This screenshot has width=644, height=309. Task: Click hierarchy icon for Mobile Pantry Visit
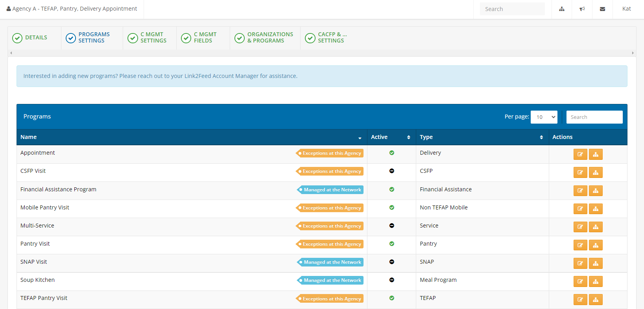tap(596, 209)
